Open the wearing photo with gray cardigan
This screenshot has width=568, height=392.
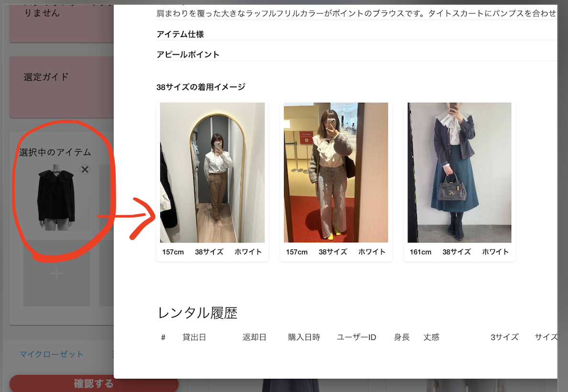[336, 173]
